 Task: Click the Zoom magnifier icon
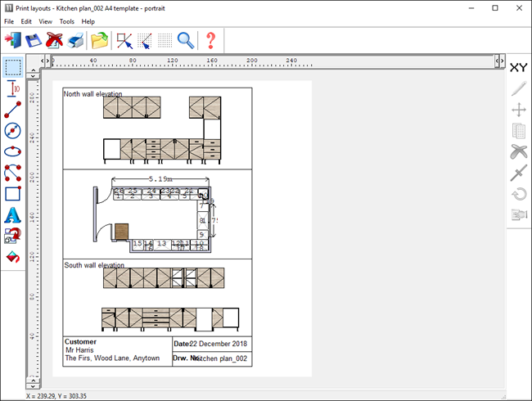point(186,39)
